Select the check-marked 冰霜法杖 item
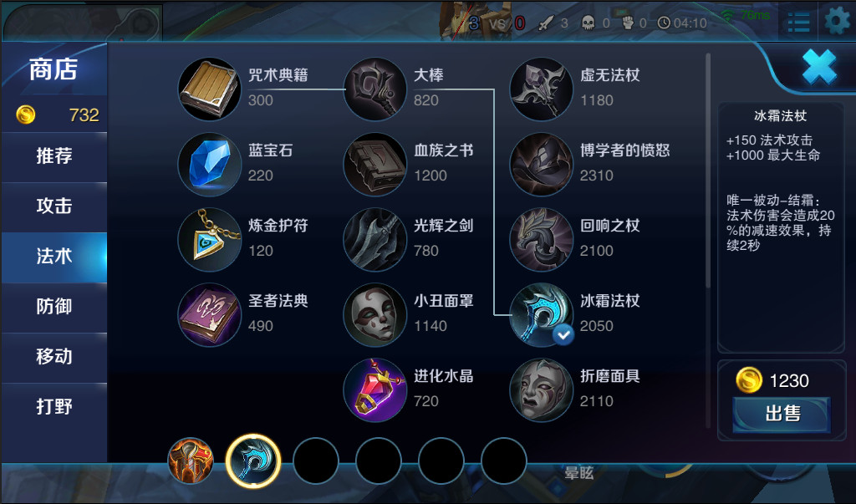Image resolution: width=856 pixels, height=504 pixels. point(541,314)
